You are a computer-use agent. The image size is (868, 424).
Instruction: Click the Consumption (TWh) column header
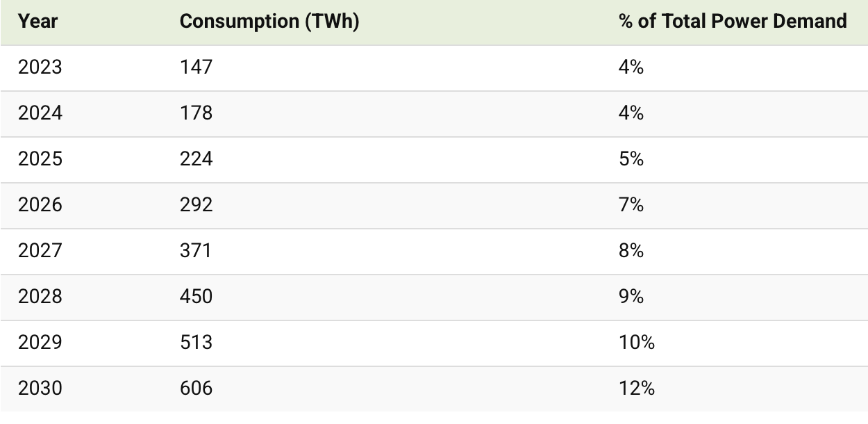pos(269,22)
